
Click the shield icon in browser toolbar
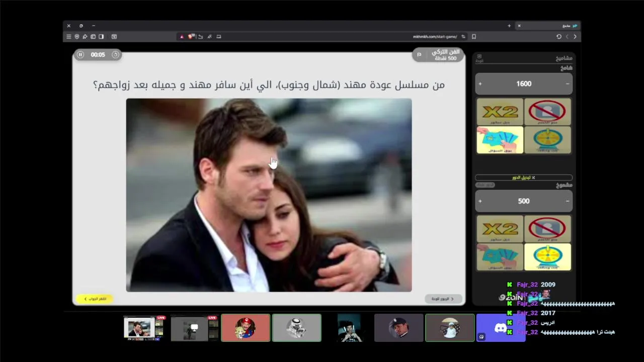click(x=77, y=37)
